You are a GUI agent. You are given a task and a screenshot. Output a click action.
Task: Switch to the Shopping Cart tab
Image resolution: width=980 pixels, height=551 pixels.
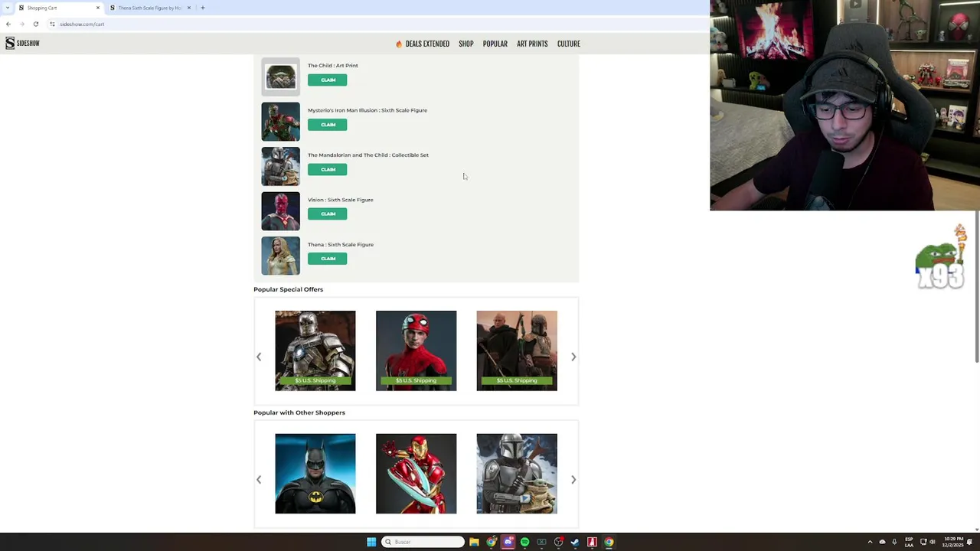tap(59, 8)
